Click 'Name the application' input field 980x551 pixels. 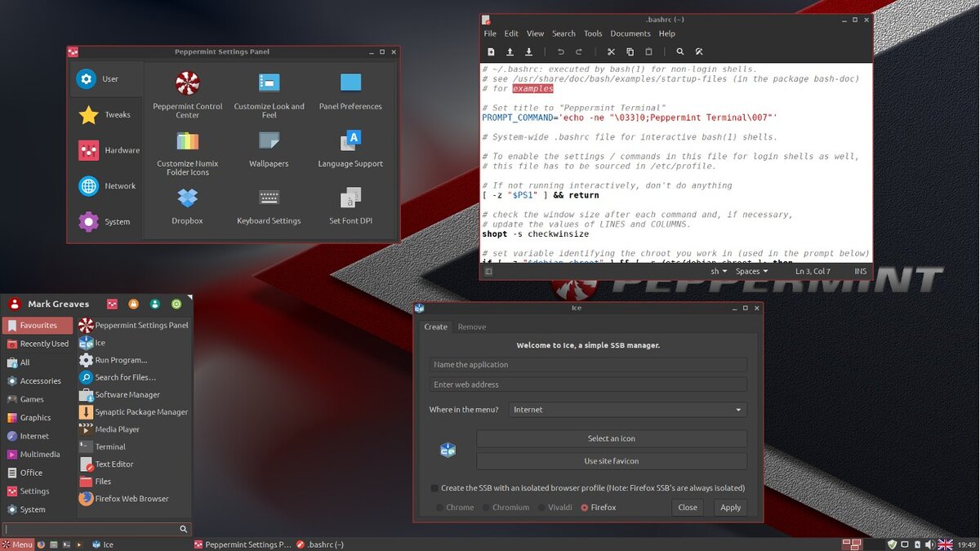click(588, 365)
